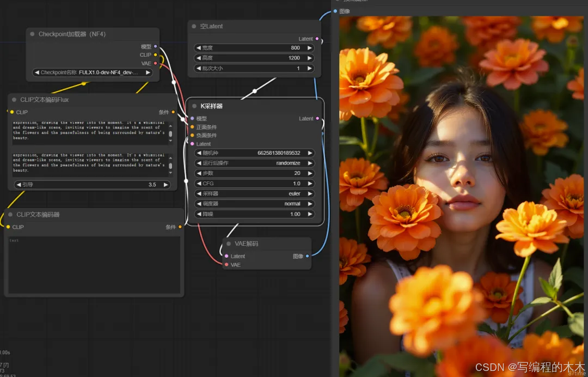
Task: Collapse the 空Latent node via its title dot
Action: [194, 26]
